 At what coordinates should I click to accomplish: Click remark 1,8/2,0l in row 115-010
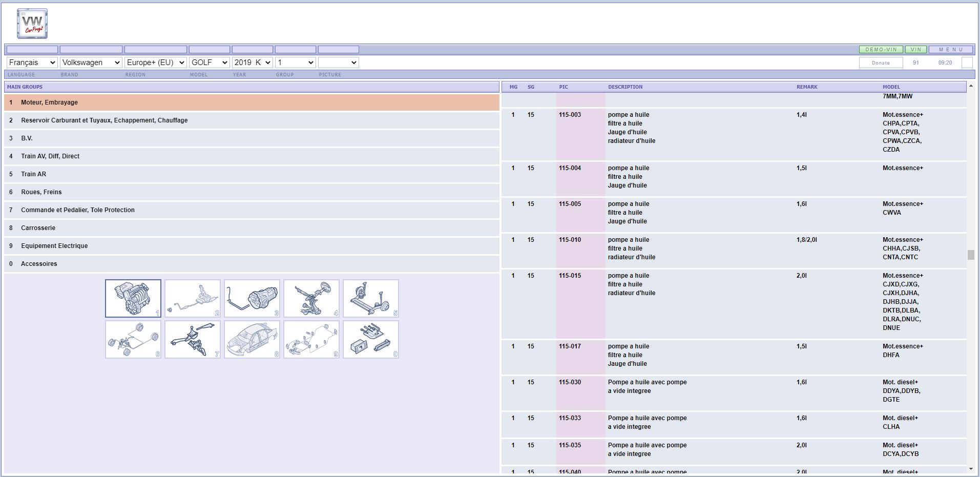(807, 240)
